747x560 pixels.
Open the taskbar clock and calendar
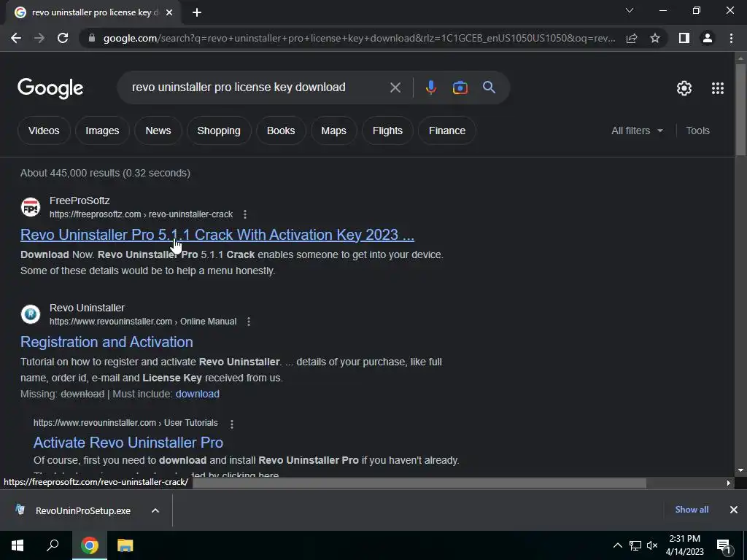click(x=684, y=545)
